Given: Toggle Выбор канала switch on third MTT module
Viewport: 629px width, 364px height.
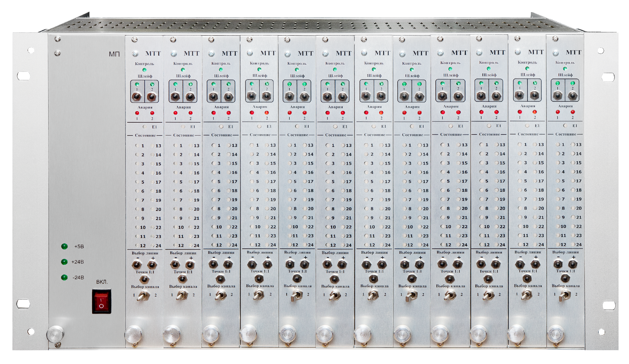Looking at the screenshot, I should pos(221,296).
